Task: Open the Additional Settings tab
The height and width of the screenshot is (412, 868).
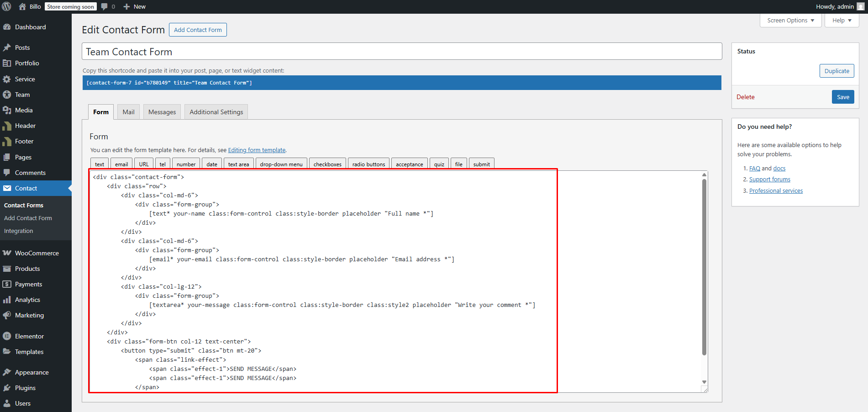Action: (216, 112)
